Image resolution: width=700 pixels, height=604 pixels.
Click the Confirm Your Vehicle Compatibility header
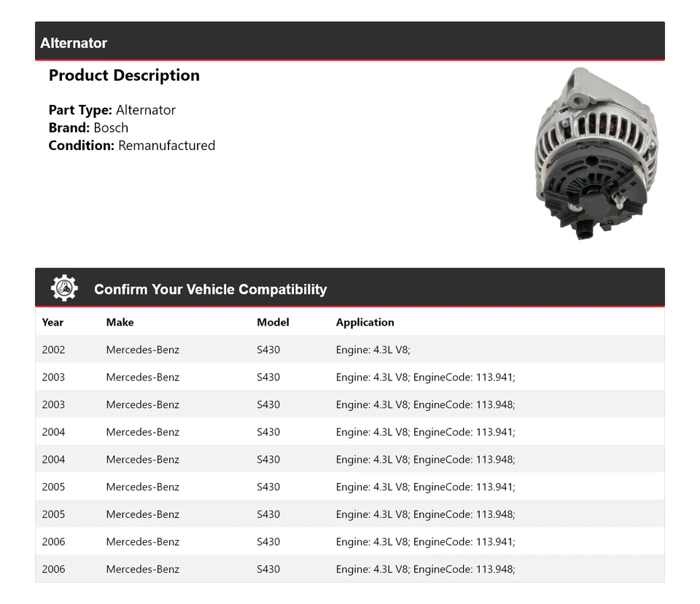[x=210, y=289]
